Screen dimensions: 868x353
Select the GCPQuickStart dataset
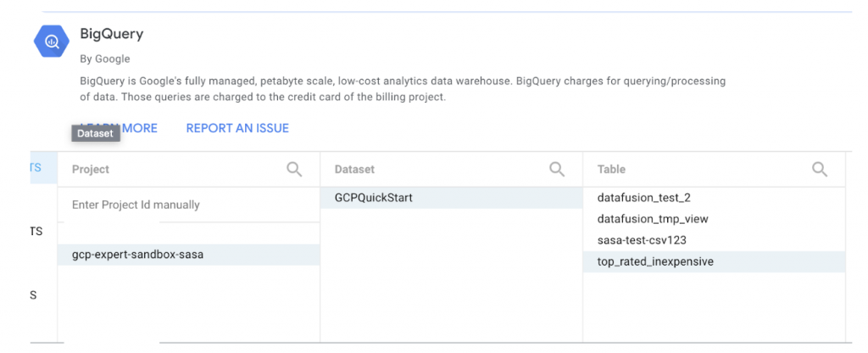[x=451, y=198]
